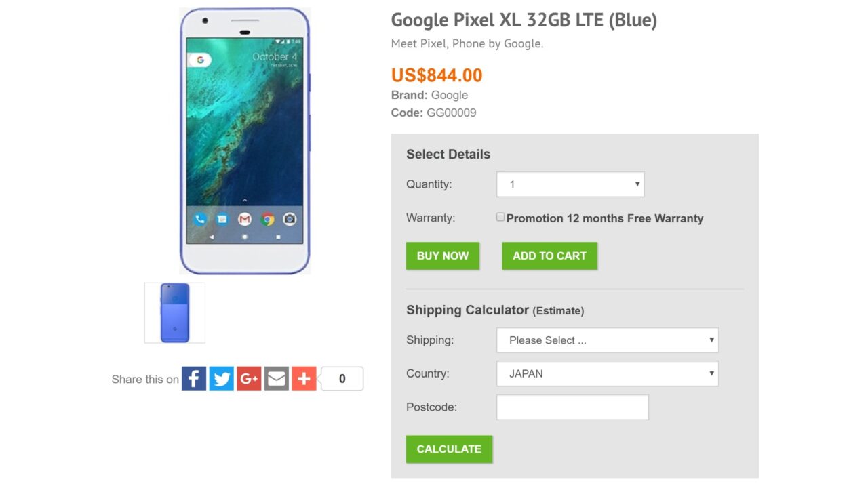Share by email envelope icon
This screenshot has height=488, width=868.
277,378
